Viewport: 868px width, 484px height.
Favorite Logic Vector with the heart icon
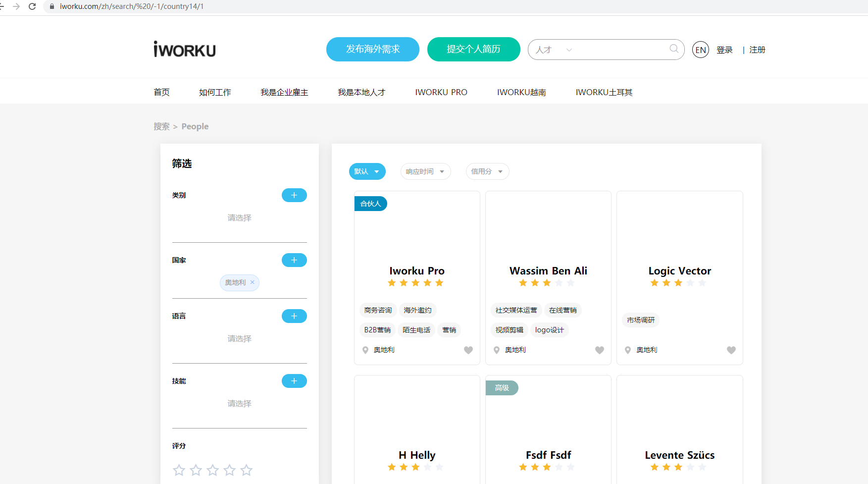click(731, 350)
